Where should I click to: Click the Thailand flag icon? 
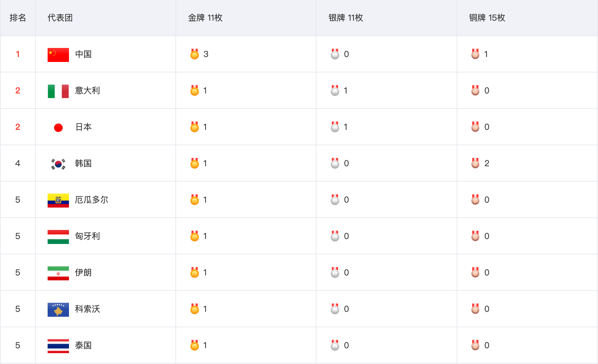58,346
